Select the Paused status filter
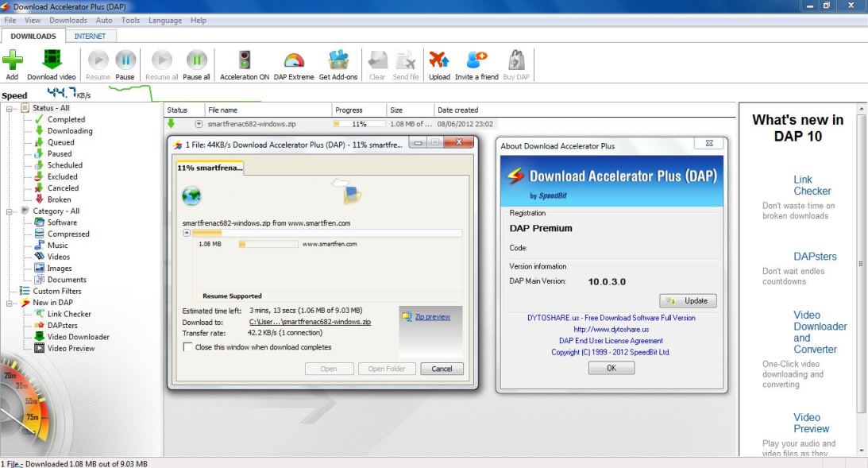Image resolution: width=868 pixels, height=468 pixels. click(60, 153)
